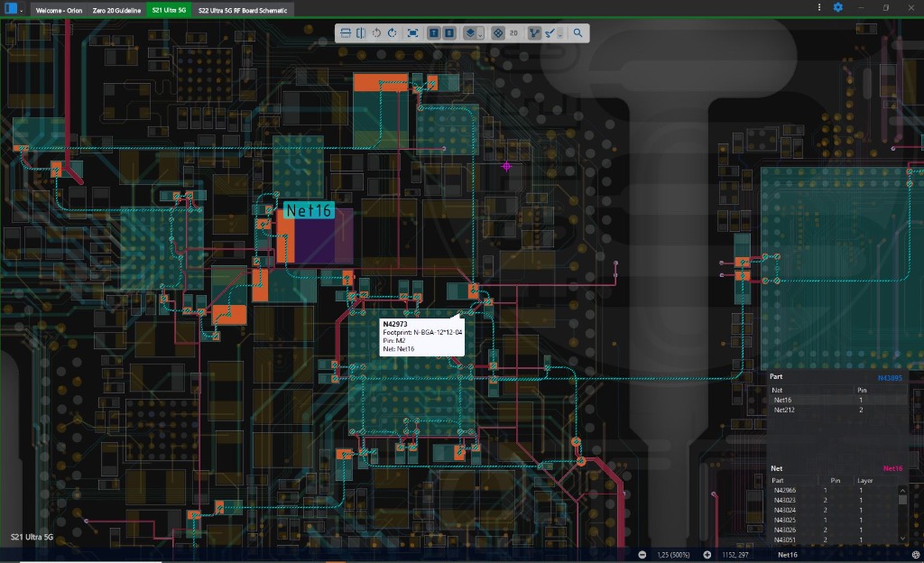Toggle the net connections highlight button
The image size is (924, 563).
534,33
